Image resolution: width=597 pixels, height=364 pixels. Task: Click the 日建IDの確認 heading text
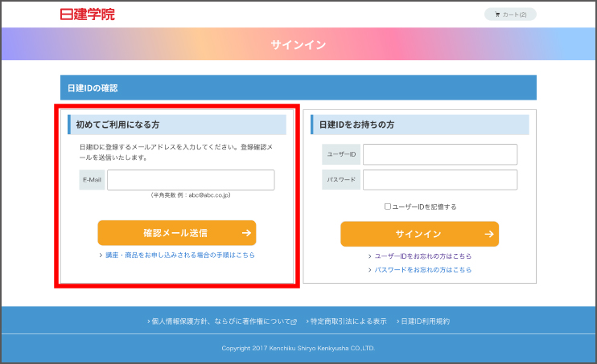click(x=93, y=88)
